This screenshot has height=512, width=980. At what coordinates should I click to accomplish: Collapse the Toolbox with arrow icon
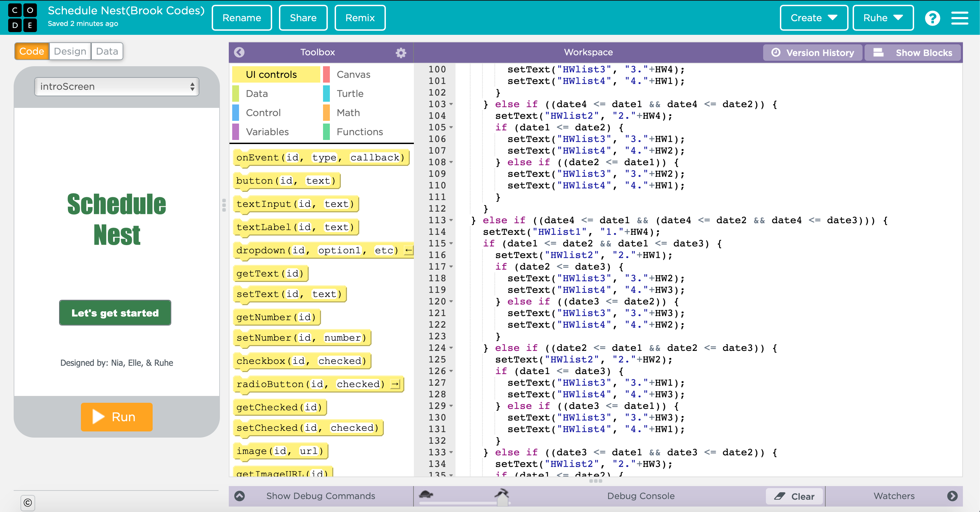coord(239,52)
